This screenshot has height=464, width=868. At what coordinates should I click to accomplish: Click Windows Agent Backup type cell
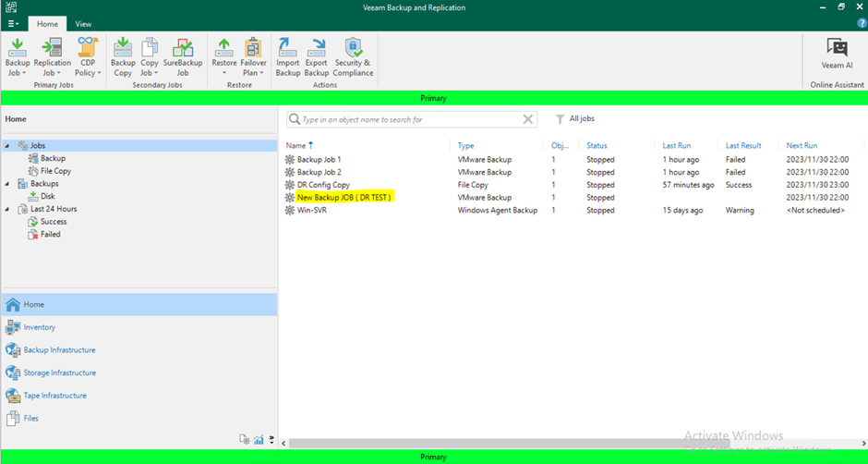pos(498,211)
